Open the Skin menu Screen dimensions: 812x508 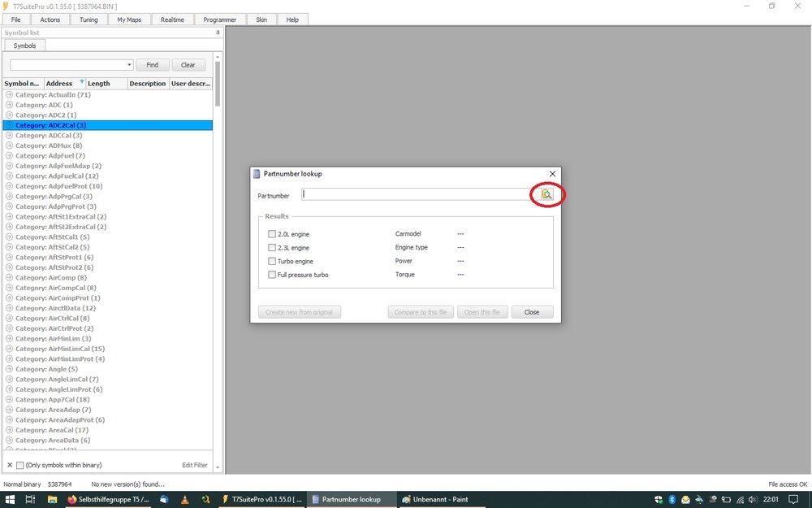click(261, 20)
